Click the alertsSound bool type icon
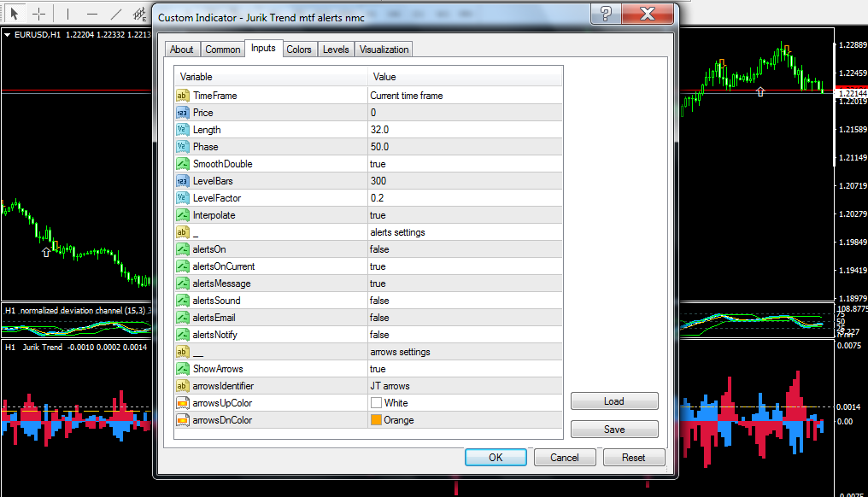 coord(182,301)
